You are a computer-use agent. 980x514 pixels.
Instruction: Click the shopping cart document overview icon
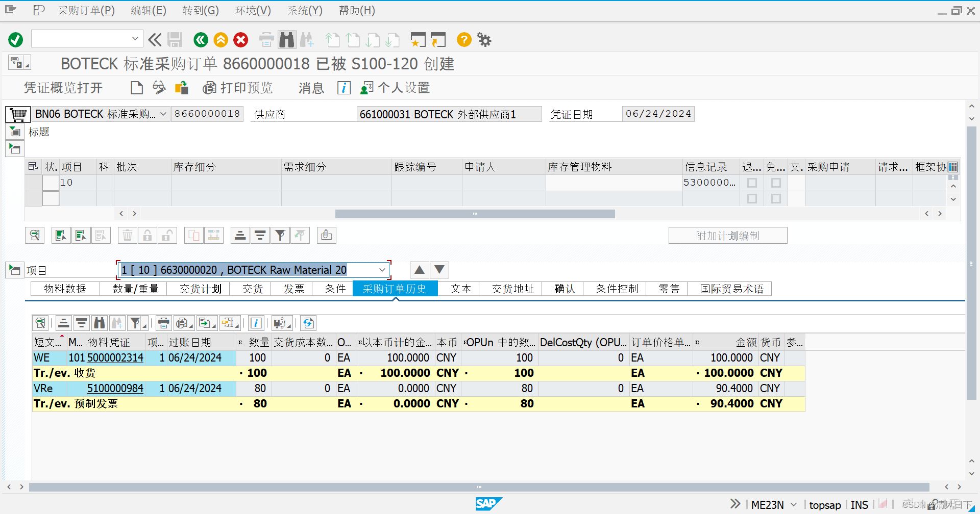click(18, 114)
